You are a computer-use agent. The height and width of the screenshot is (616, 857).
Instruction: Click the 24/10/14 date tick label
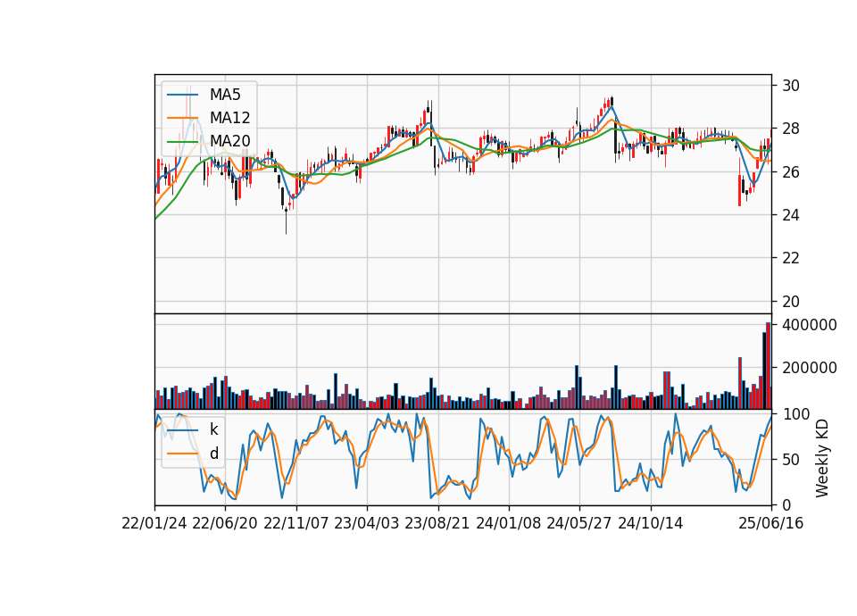coord(651,524)
